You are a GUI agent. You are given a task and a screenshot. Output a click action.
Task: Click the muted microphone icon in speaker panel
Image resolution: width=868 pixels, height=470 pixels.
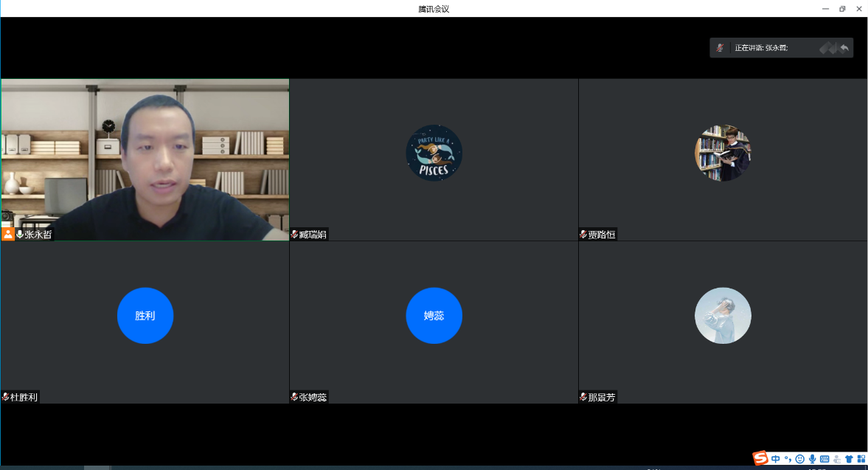click(720, 48)
